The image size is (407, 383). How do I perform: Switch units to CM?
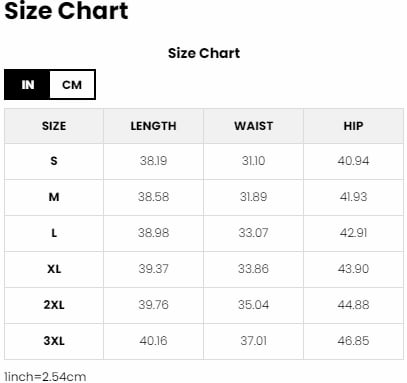point(72,85)
